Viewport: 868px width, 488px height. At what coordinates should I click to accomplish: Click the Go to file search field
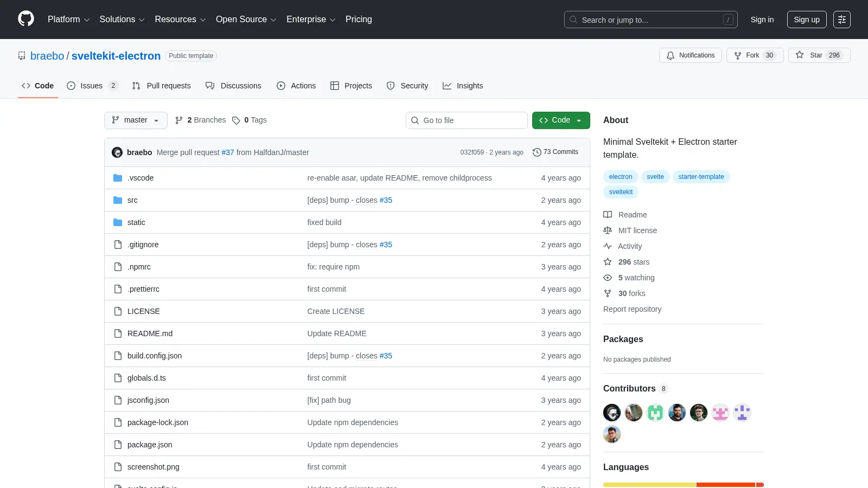467,120
